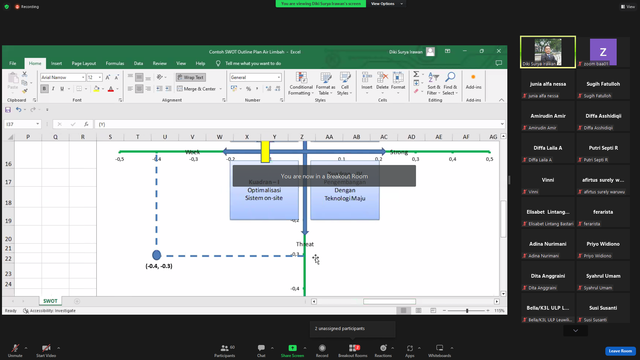This screenshot has width=640, height=360.
Task: Click Increase Font Size icon
Action: point(108,77)
